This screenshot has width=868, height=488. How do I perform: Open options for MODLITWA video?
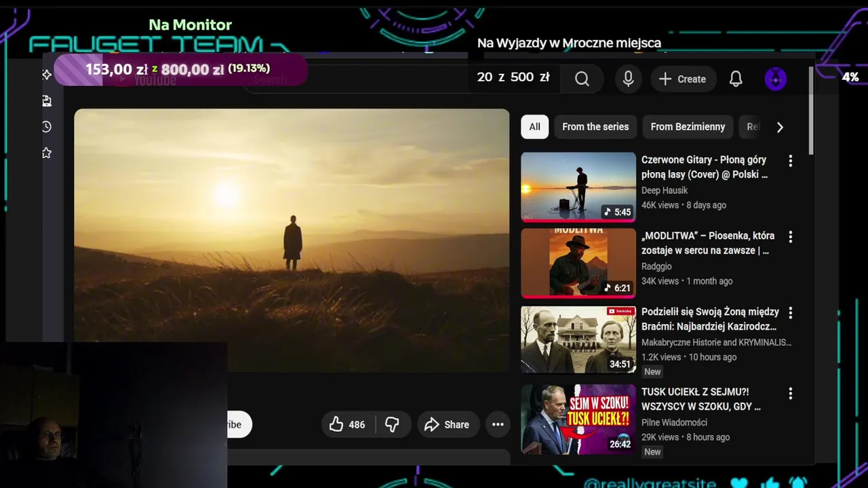pyautogui.click(x=790, y=237)
